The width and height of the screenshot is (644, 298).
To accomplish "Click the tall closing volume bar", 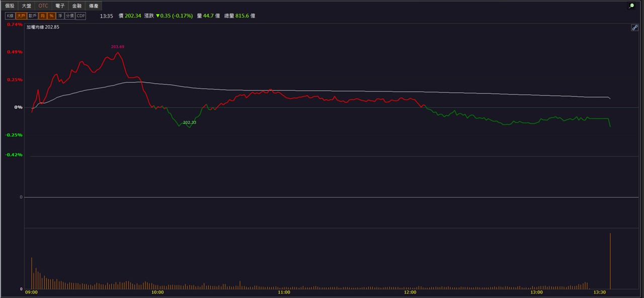I will (610, 261).
